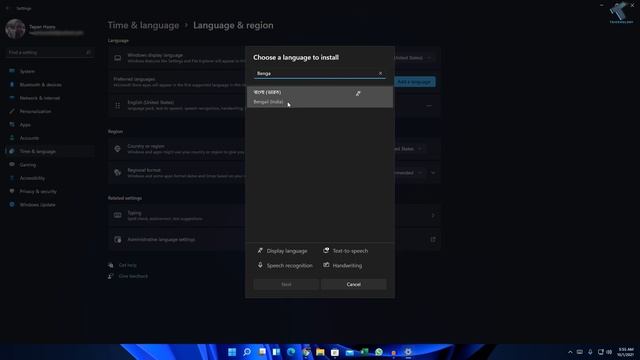Clear the language search box text
The image size is (640, 360).
(x=380, y=73)
